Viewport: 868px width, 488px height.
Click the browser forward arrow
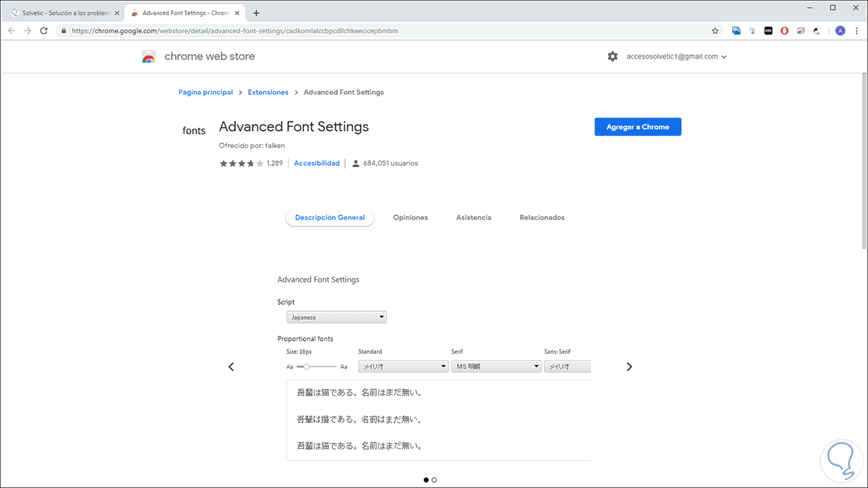pos(27,31)
